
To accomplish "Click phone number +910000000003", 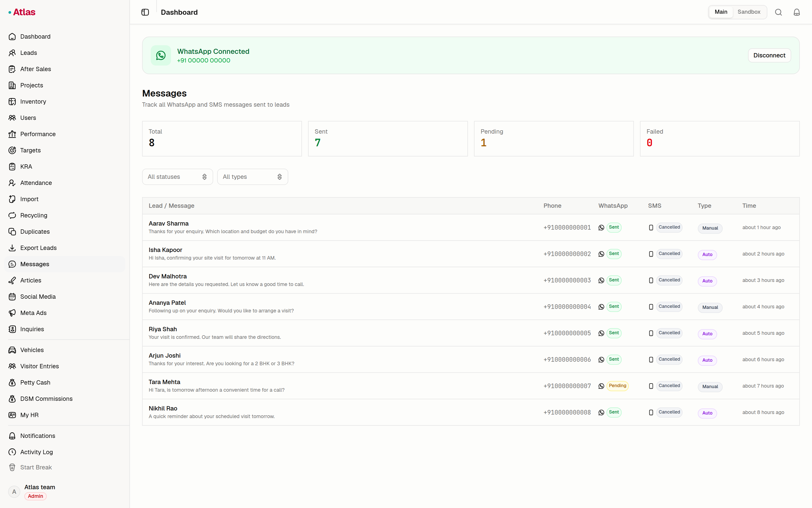I will 567,280.
